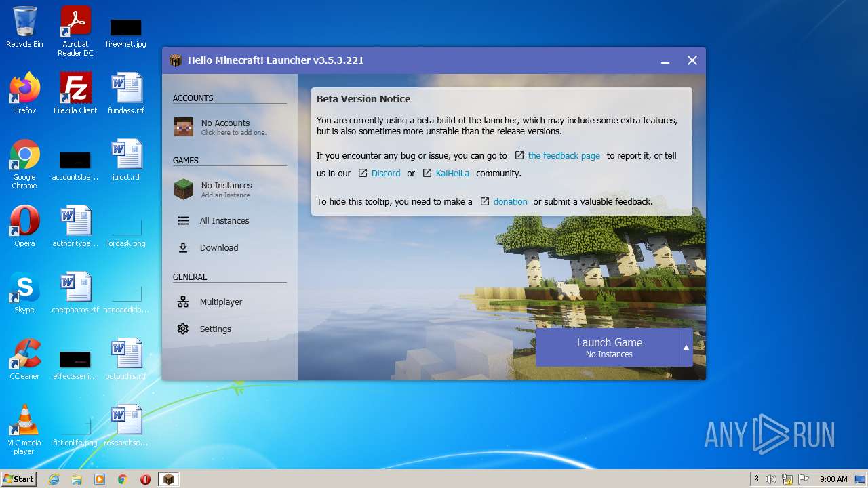Close the Hello Minecraft Launcher window
The image size is (868, 488).
pyautogui.click(x=692, y=60)
